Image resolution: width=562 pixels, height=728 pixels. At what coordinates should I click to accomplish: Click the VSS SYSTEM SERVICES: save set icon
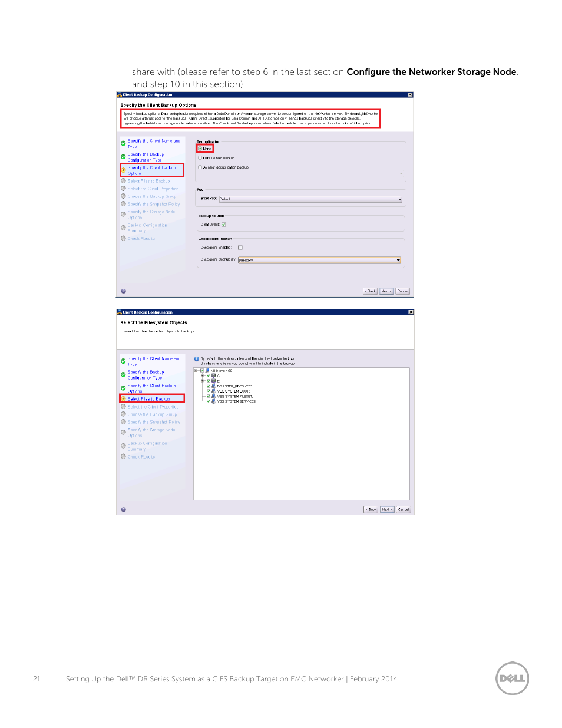click(x=213, y=401)
